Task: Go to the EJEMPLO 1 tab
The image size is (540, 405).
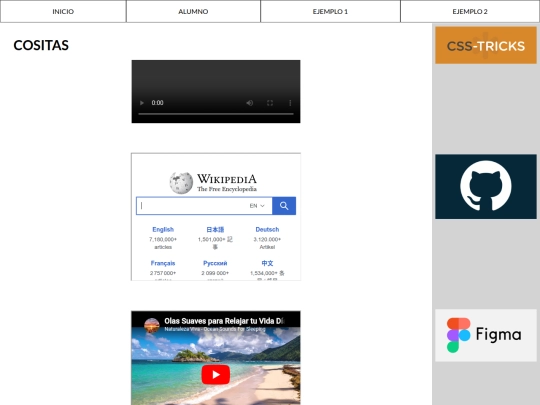Action: (330, 11)
